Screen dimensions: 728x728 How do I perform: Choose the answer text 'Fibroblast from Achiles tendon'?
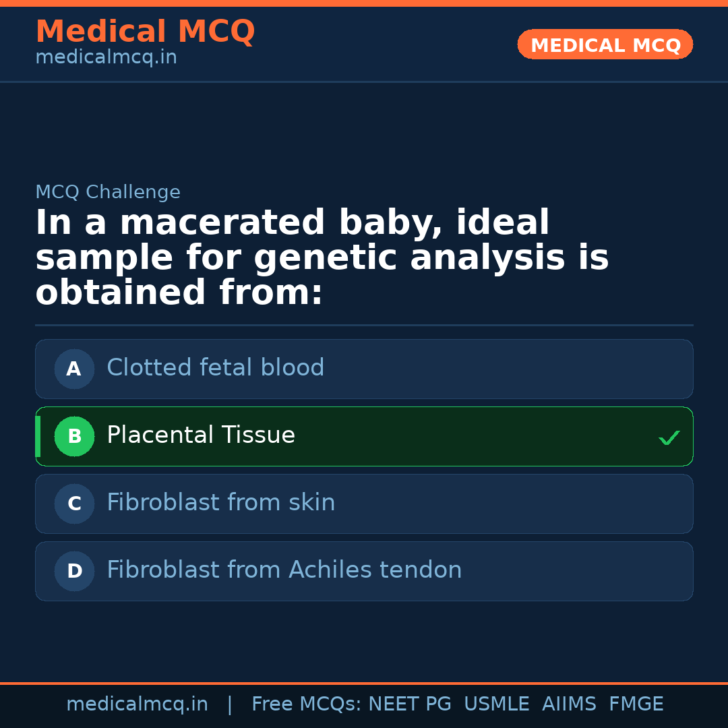(x=284, y=570)
